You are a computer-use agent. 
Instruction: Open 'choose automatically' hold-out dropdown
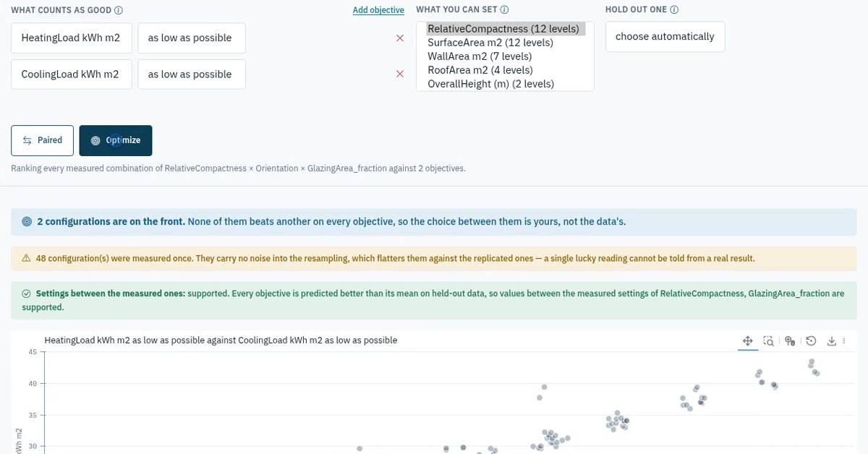[x=665, y=36]
